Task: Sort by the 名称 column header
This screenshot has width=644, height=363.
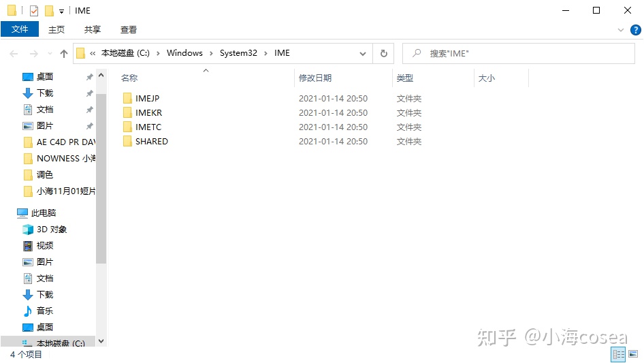Action: coord(129,78)
